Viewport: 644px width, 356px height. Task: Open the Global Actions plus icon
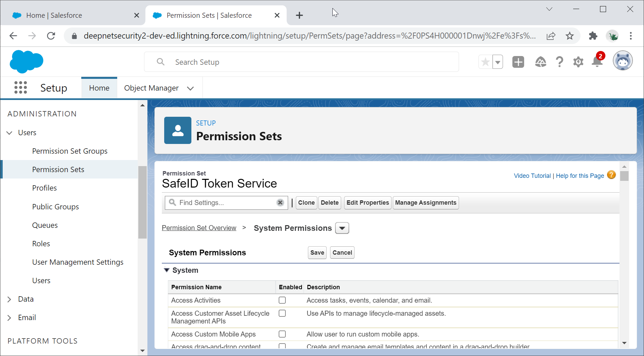[518, 62]
